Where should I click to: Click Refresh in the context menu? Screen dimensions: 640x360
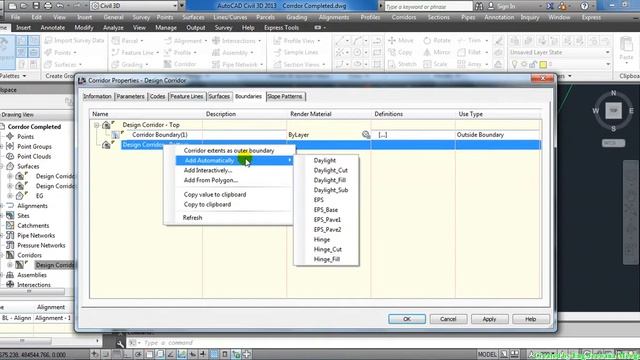point(192,218)
